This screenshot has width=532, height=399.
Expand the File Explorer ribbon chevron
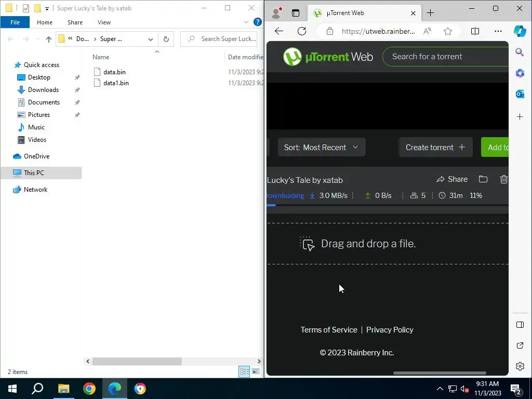[246, 22]
